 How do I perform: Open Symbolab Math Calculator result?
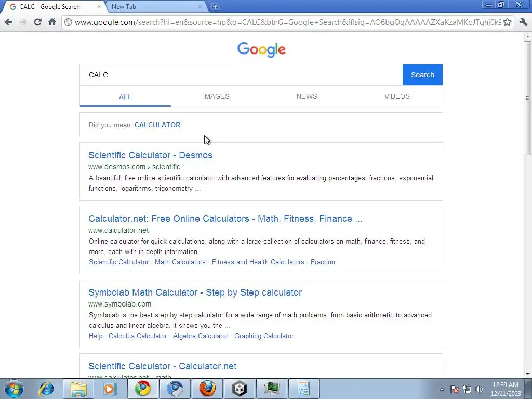195,292
